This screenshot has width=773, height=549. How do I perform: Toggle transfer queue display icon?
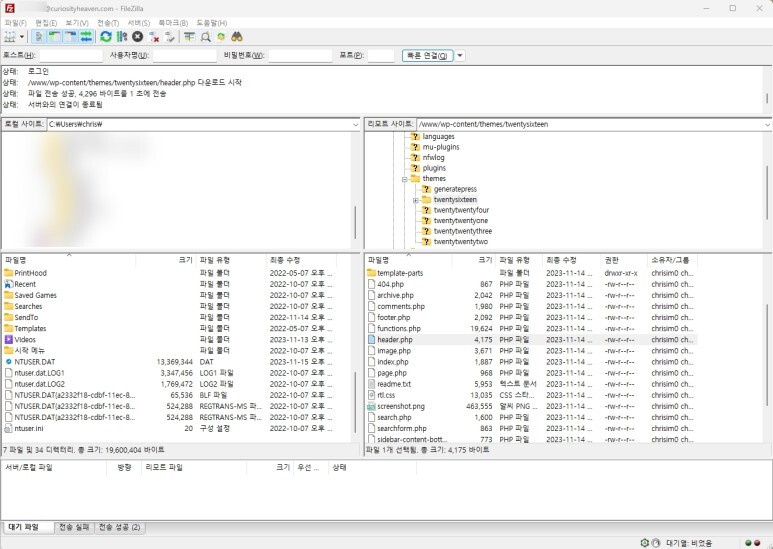point(86,37)
